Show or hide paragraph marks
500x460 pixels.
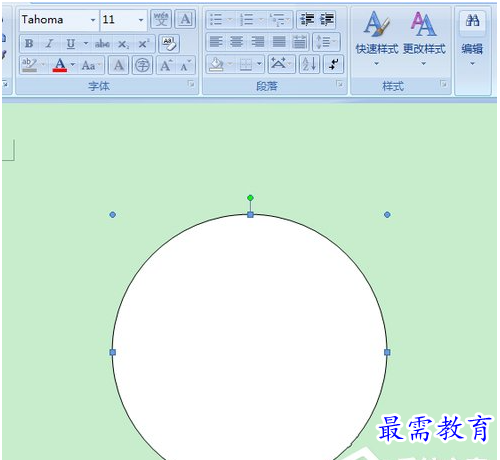pos(333,64)
